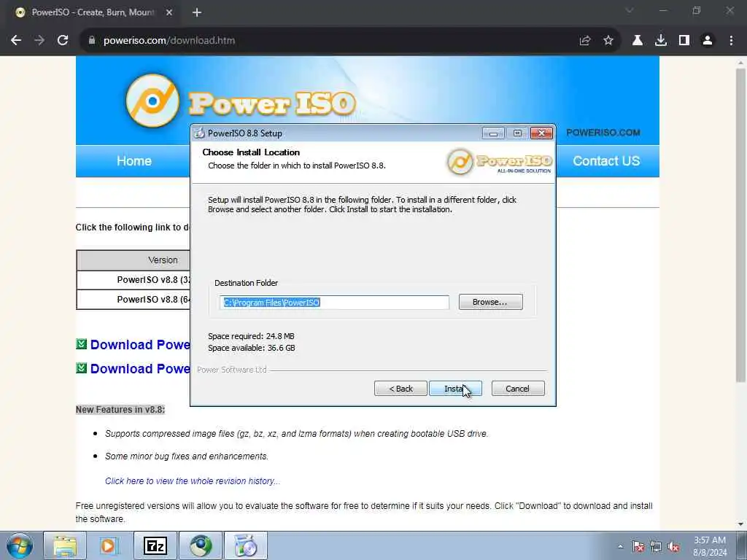Image resolution: width=747 pixels, height=560 pixels.
Task: Click the New Features in v8.8 heading
Action: (x=120, y=410)
